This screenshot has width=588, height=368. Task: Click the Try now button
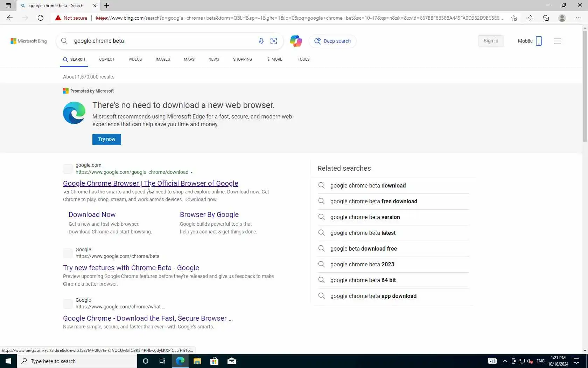coord(107,139)
